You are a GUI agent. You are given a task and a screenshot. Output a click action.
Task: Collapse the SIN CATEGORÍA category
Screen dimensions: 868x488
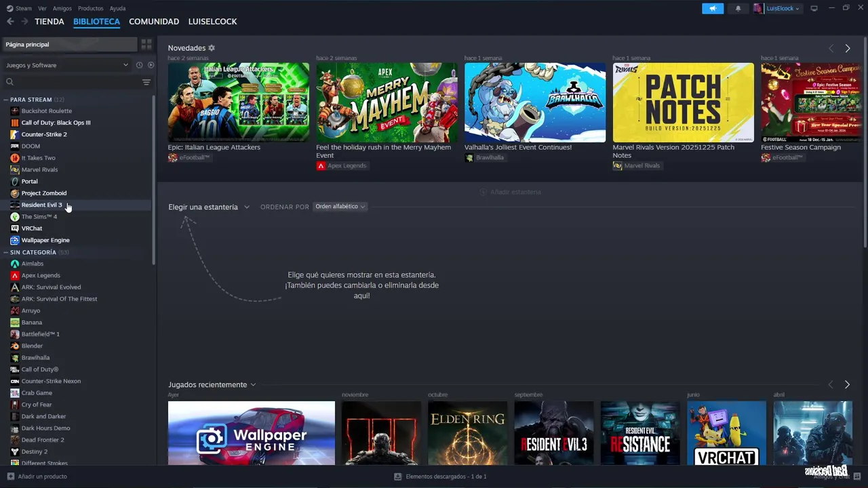(5, 252)
